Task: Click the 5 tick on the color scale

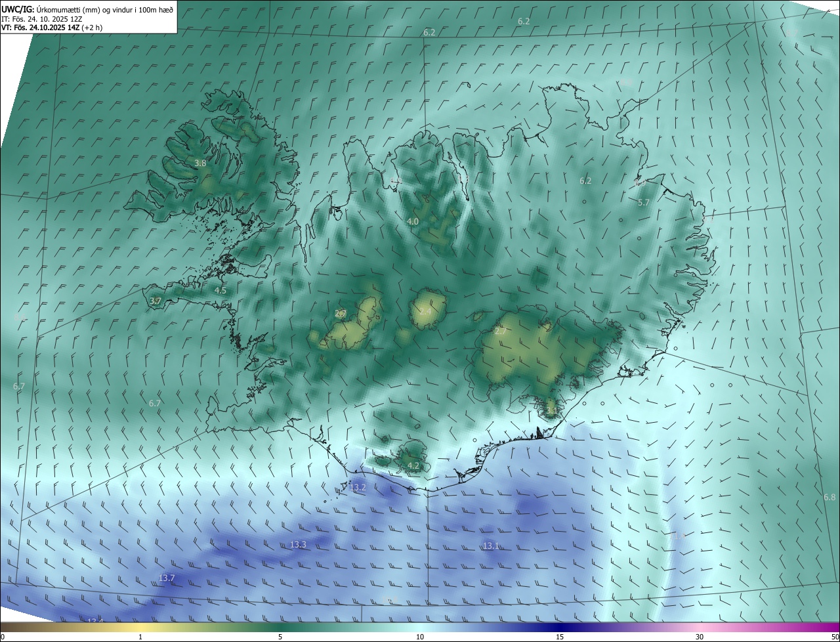Action: (x=280, y=637)
